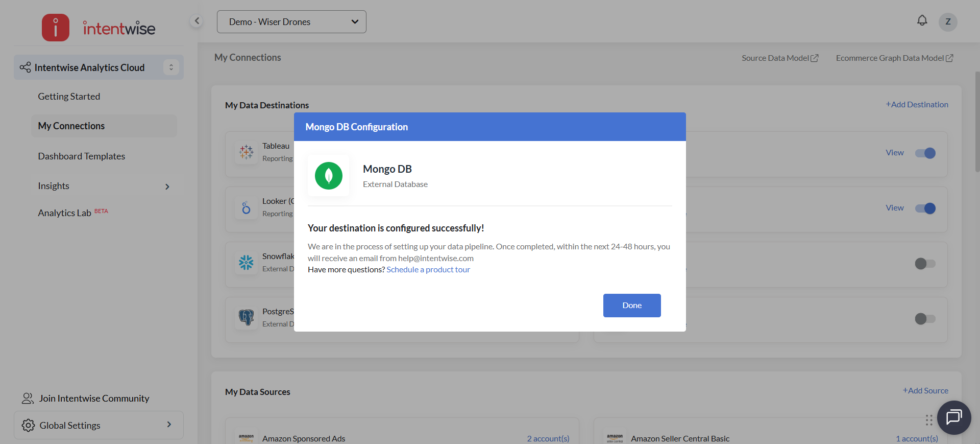
Task: Open the Demo - Wiser Drones account dropdown
Action: click(291, 22)
